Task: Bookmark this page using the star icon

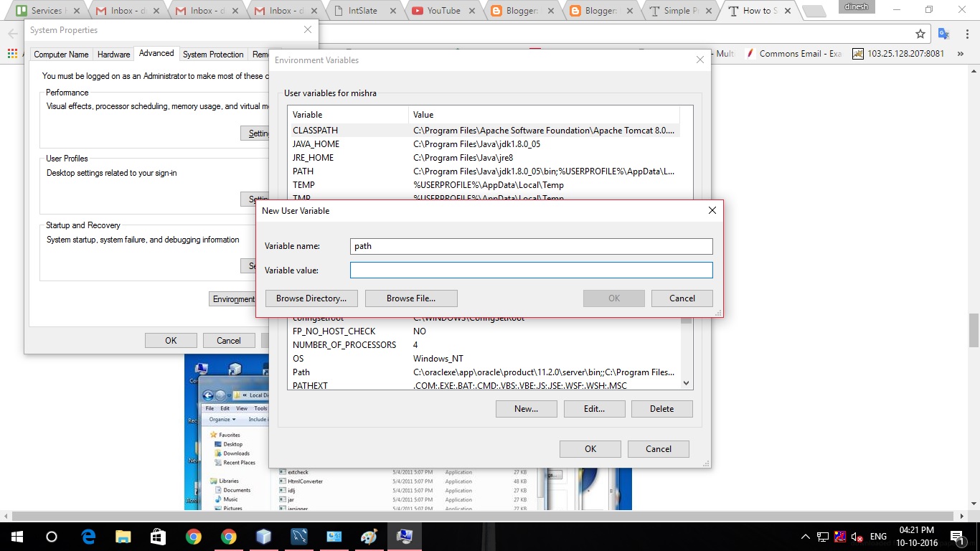Action: pos(922,33)
